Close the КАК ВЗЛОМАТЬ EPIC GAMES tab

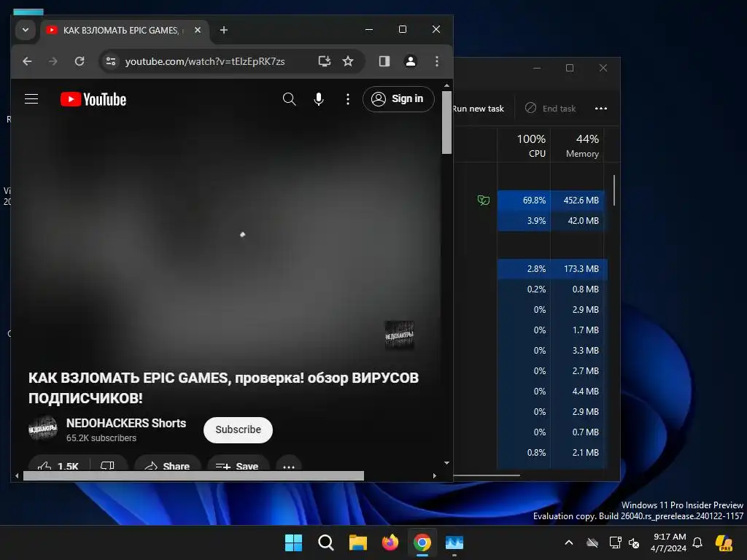pos(198,30)
